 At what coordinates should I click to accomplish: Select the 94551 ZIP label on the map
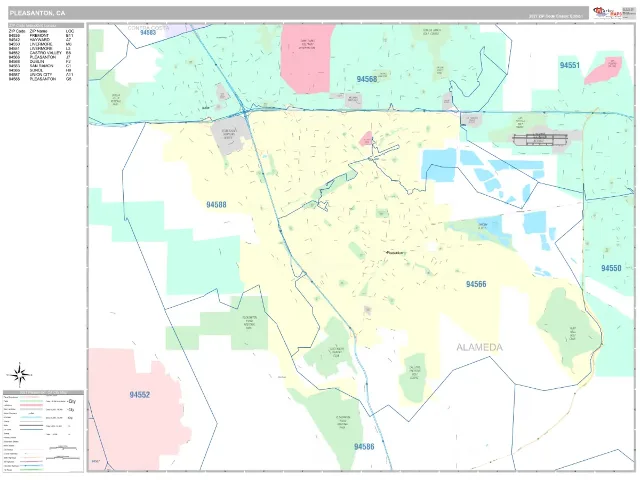tap(569, 65)
